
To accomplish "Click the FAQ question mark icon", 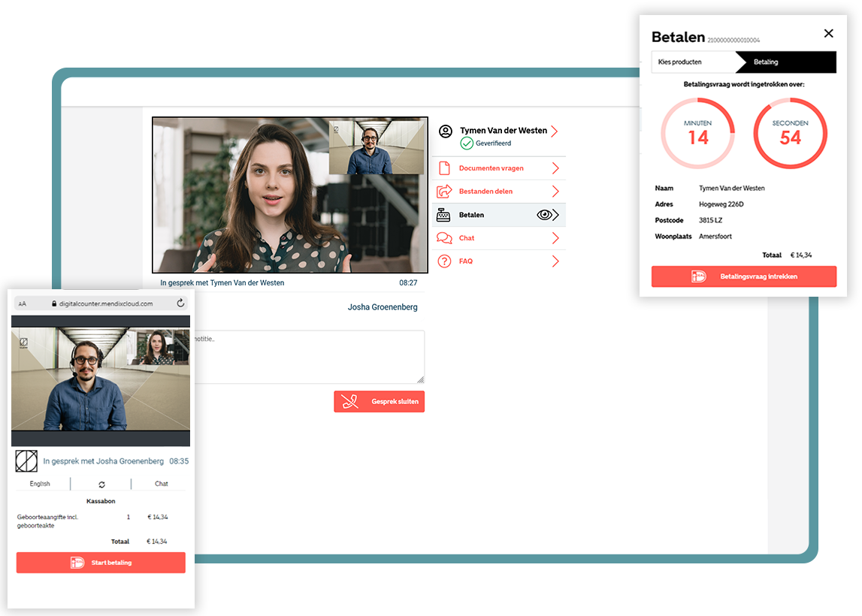I will [444, 261].
